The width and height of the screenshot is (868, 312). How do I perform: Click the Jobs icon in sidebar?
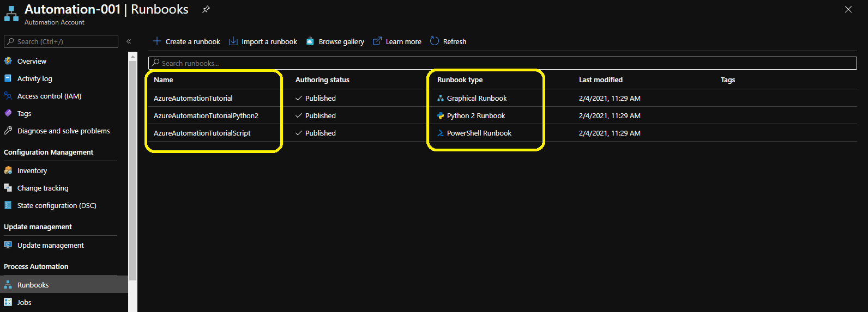(8, 302)
